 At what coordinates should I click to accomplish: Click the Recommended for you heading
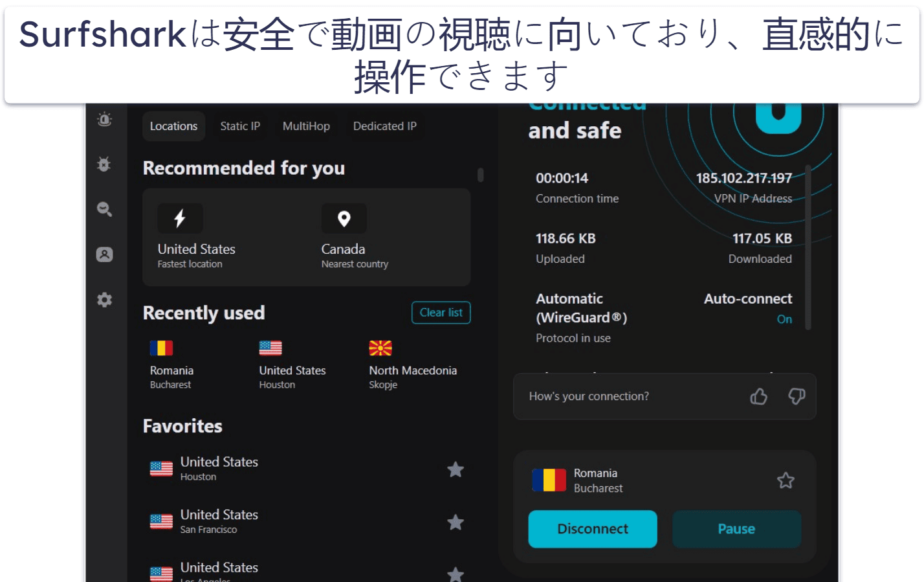[x=243, y=168]
